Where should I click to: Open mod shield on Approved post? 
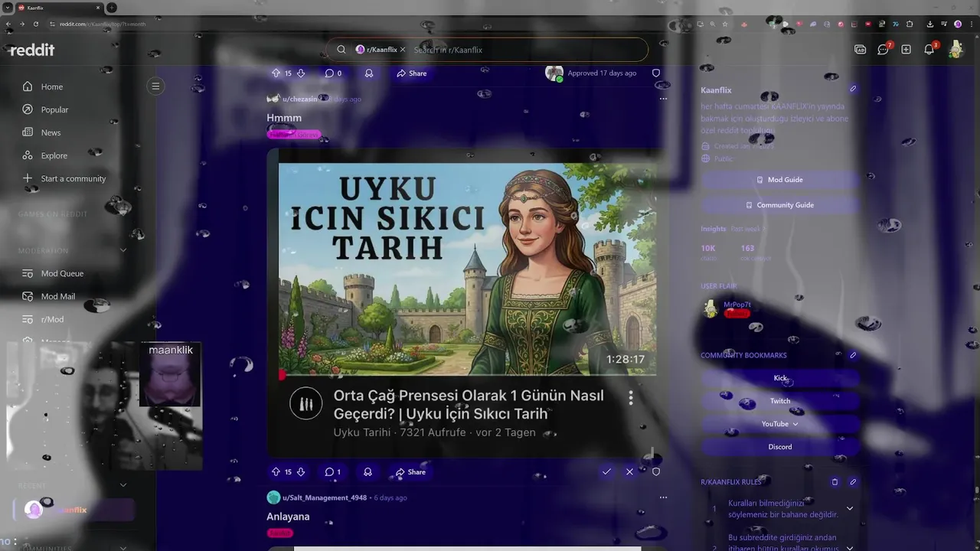click(656, 73)
